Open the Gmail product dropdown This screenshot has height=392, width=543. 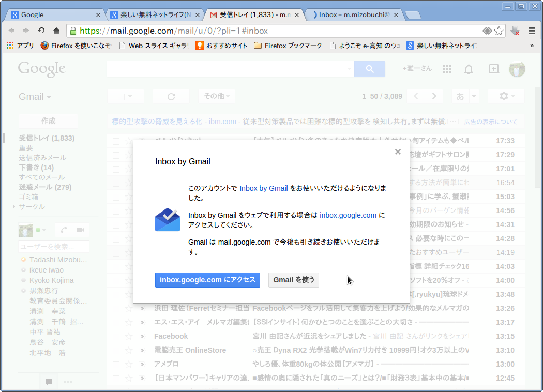35,97
